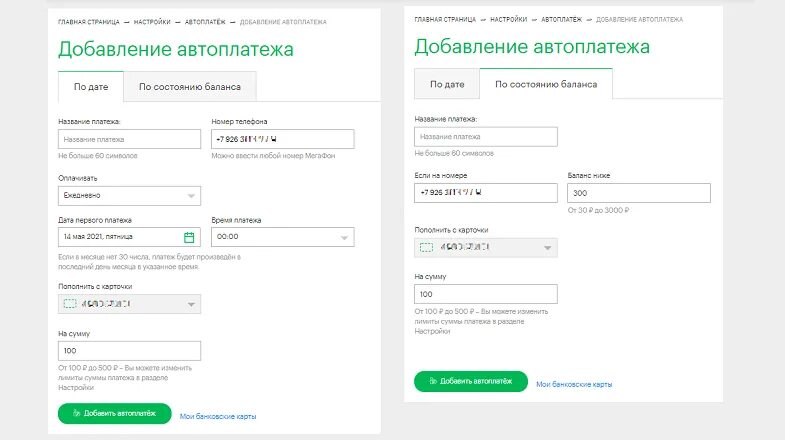Click the 'Если на номере' phone field
Screen dimensions: 785x440
pyautogui.click(x=486, y=193)
